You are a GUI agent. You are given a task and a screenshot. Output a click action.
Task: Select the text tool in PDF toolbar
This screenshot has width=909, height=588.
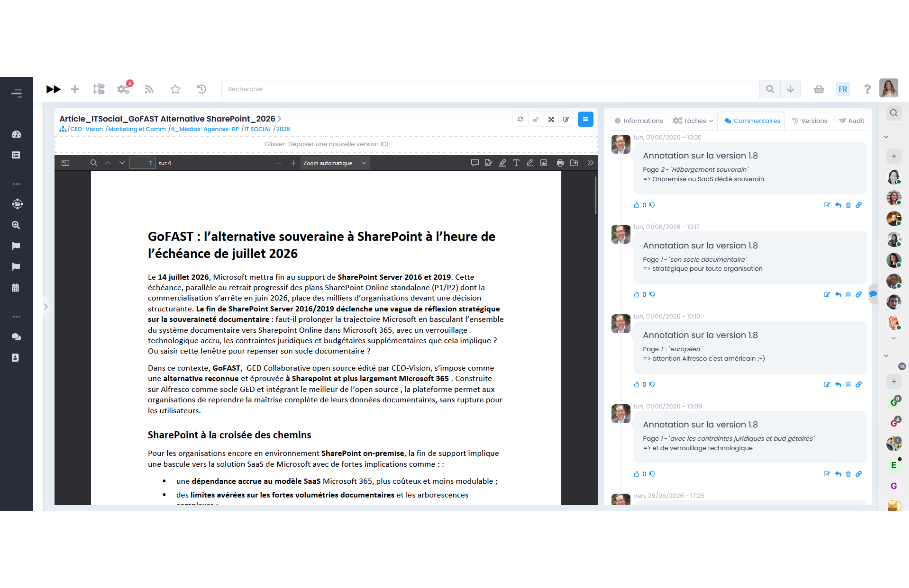click(x=516, y=163)
